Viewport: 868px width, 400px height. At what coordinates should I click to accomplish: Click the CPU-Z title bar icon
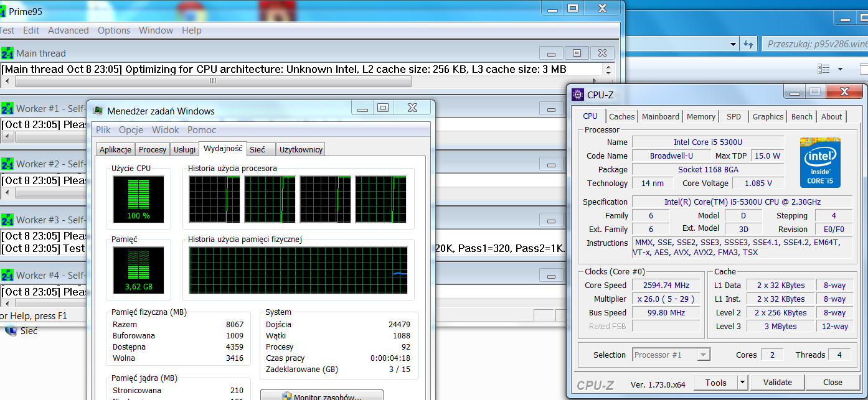coord(578,95)
